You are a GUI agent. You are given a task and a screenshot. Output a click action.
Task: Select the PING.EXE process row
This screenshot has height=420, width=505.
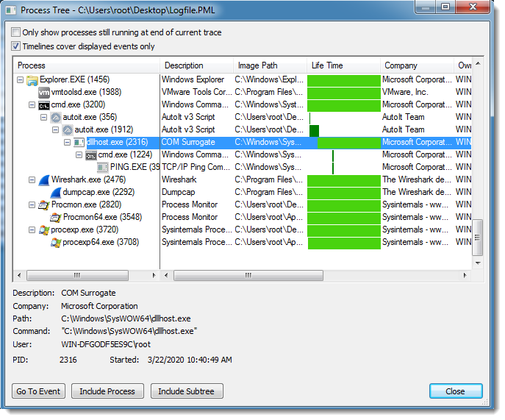pos(242,168)
